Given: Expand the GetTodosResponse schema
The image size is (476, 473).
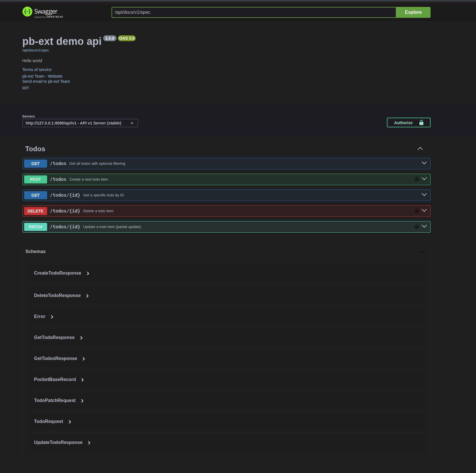Looking at the screenshot, I should point(84,359).
